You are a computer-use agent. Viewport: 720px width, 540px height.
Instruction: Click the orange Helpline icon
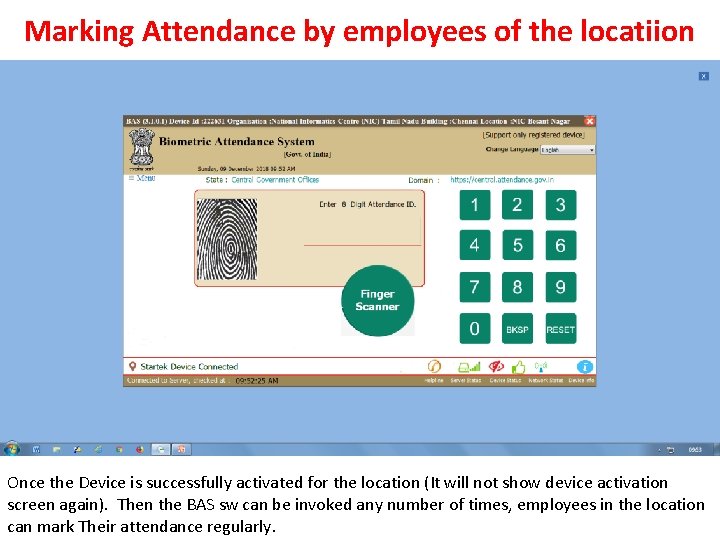[x=434, y=366]
